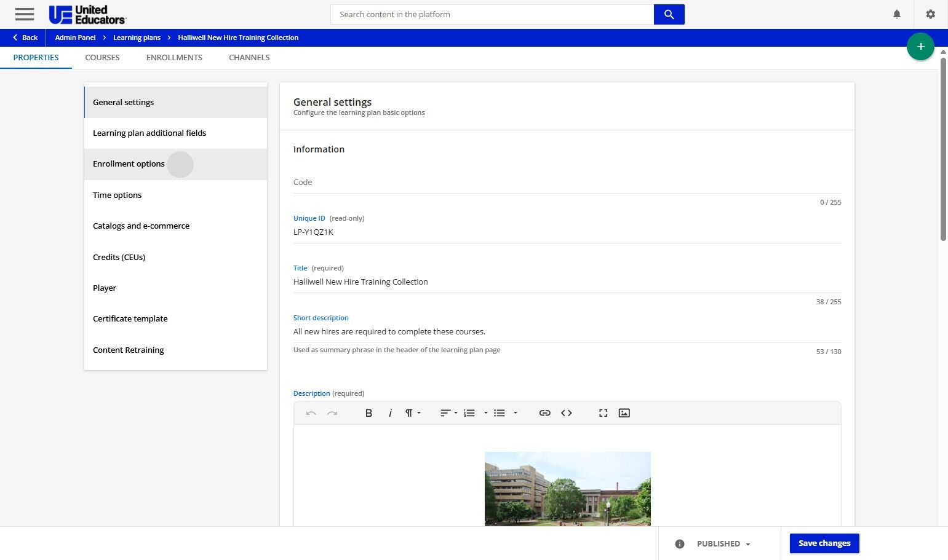Viewport: 948px width, 560px height.
Task: Open Certificate template section
Action: pos(175,319)
